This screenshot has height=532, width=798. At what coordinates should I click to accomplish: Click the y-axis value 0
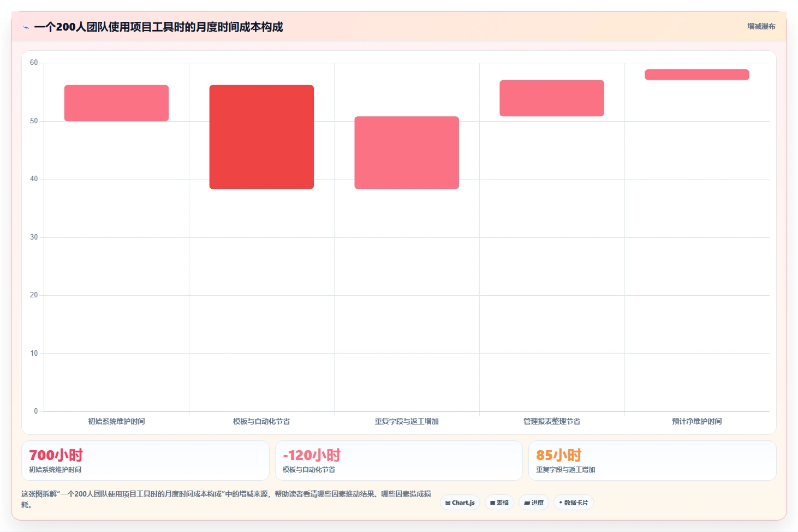click(x=36, y=411)
